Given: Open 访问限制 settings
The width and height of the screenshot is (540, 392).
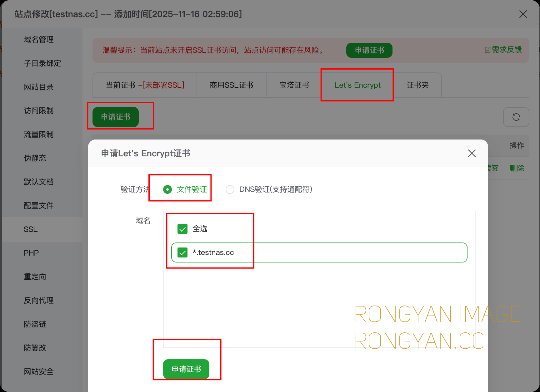Looking at the screenshot, I should click(x=39, y=111).
